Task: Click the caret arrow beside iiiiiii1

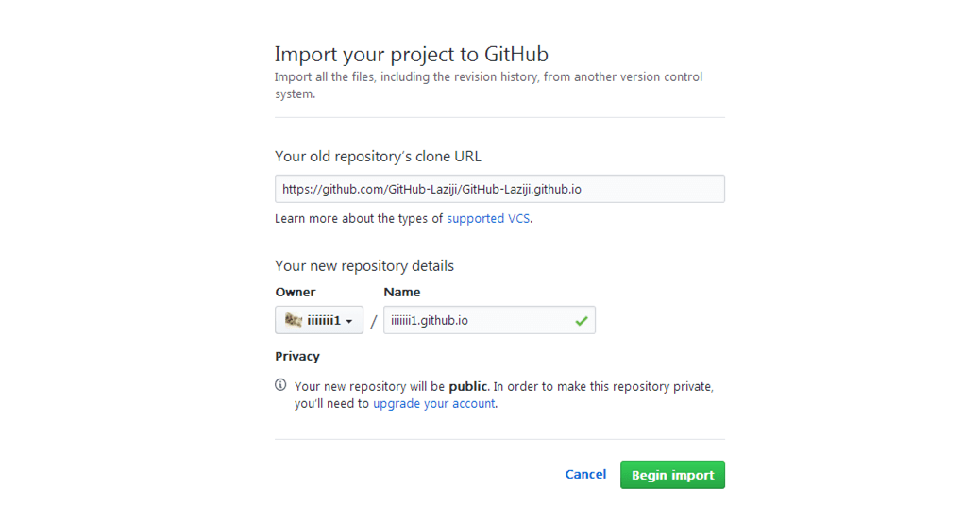Action: point(349,322)
